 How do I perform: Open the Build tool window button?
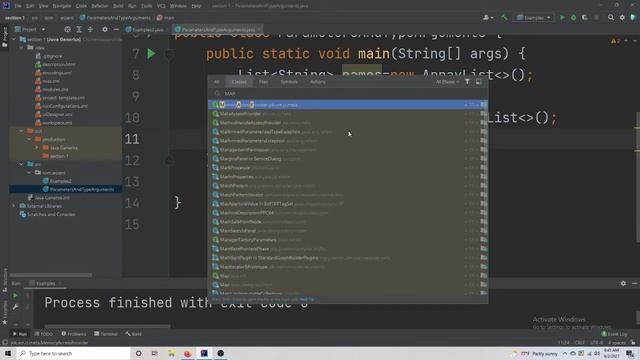click(133, 334)
